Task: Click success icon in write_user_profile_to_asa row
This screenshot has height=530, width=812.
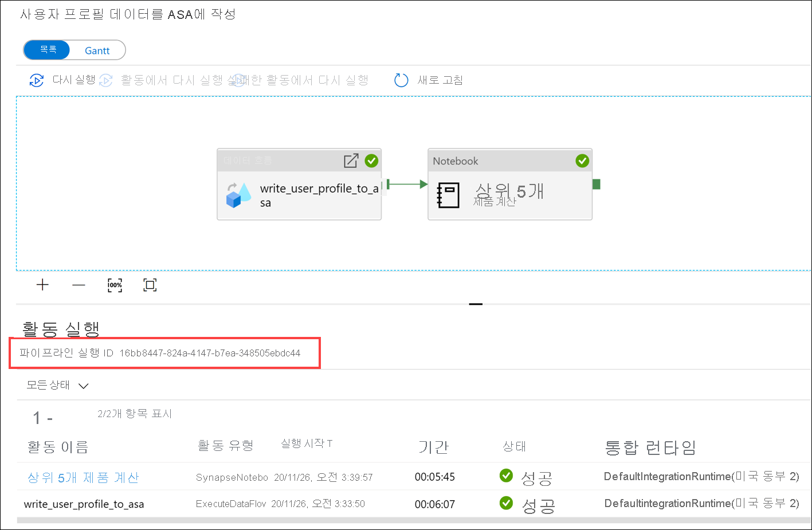Action: coord(507,503)
